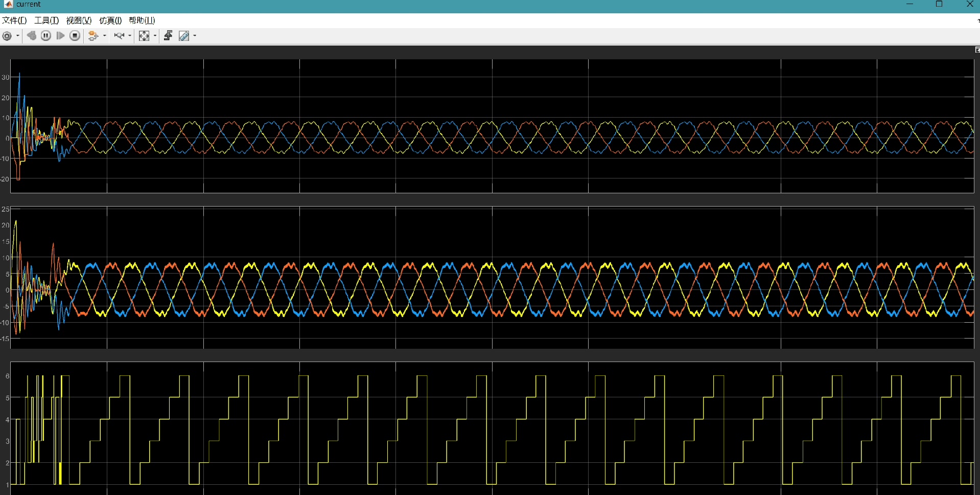The image size is (980, 495).
Task: Maximize the current scope window
Action: point(939,4)
